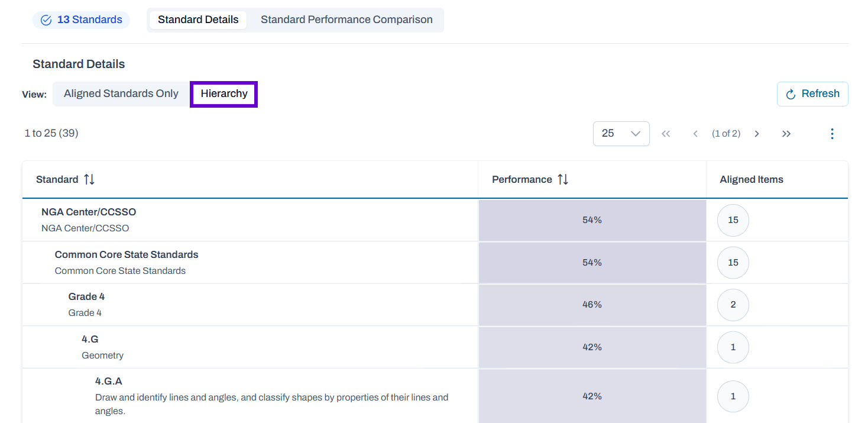The height and width of the screenshot is (423, 868).
Task: Select the Hierarchy view option
Action: tap(224, 93)
